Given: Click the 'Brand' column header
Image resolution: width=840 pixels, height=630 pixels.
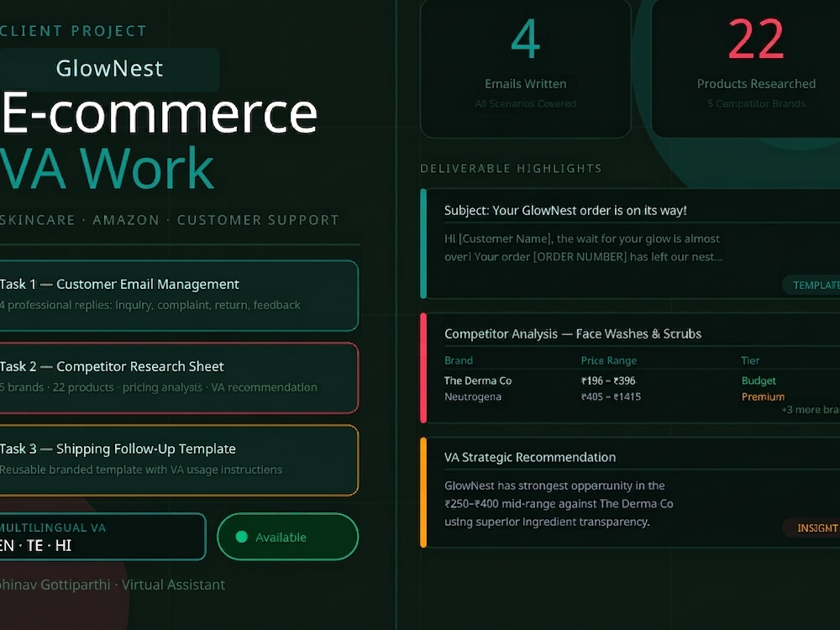Looking at the screenshot, I should (459, 360).
